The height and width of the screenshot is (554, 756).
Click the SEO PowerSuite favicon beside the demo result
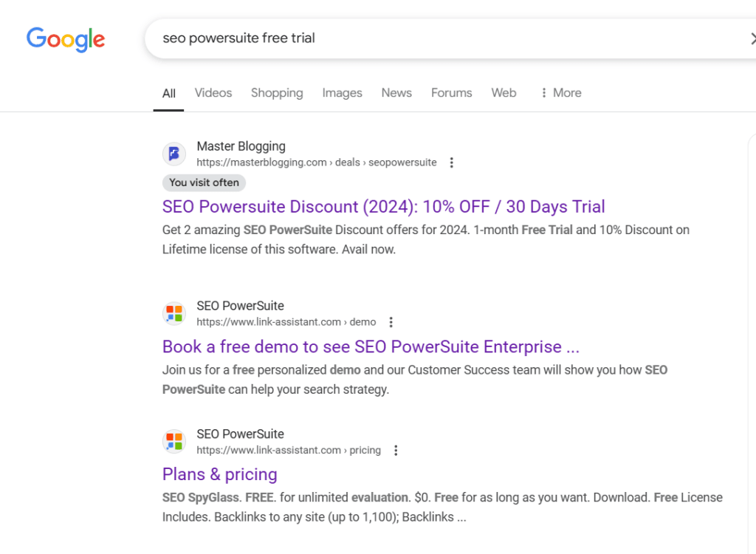[174, 313]
